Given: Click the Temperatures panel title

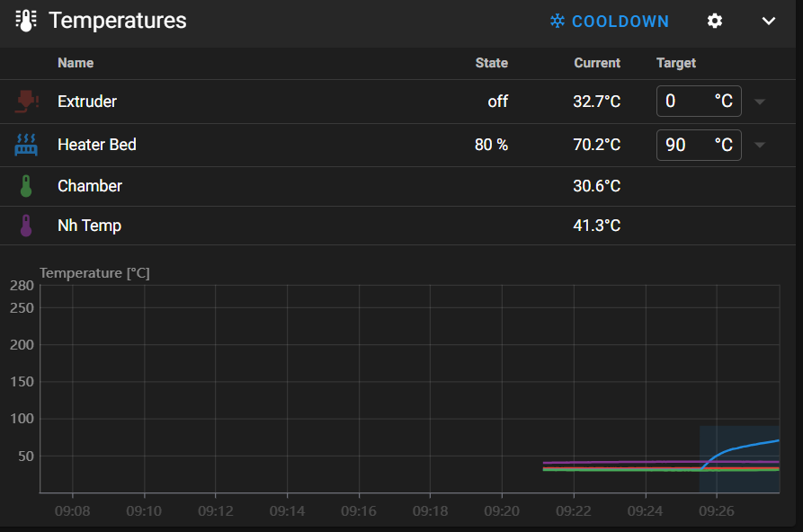Looking at the screenshot, I should pos(118,21).
